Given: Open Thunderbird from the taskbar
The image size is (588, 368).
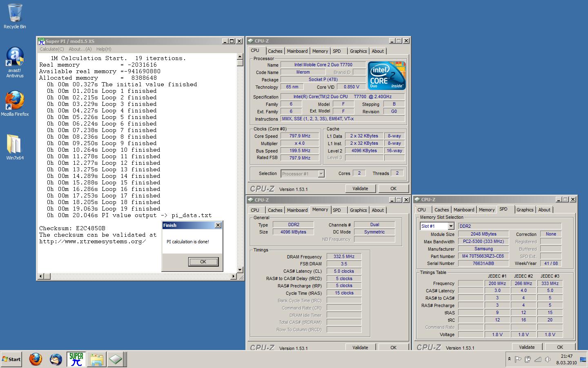Looking at the screenshot, I should [56, 359].
